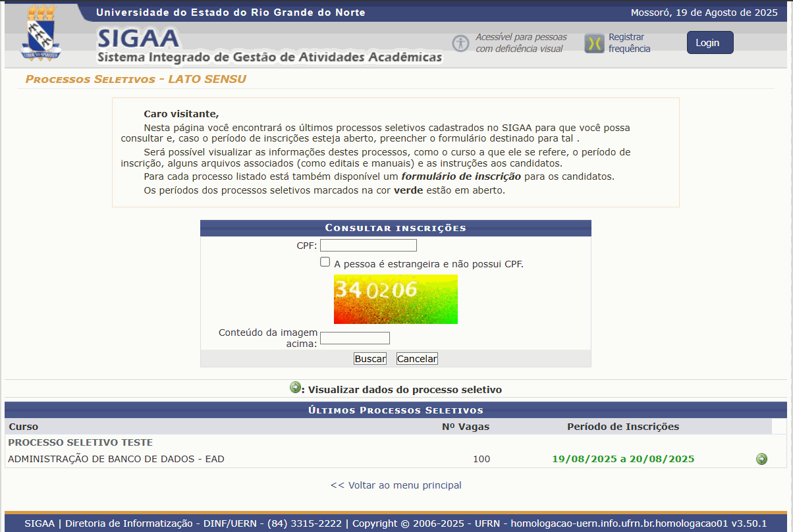This screenshot has width=793, height=532.
Task: Select the Administração de Banco de Dados - EAD course
Action: point(116,459)
